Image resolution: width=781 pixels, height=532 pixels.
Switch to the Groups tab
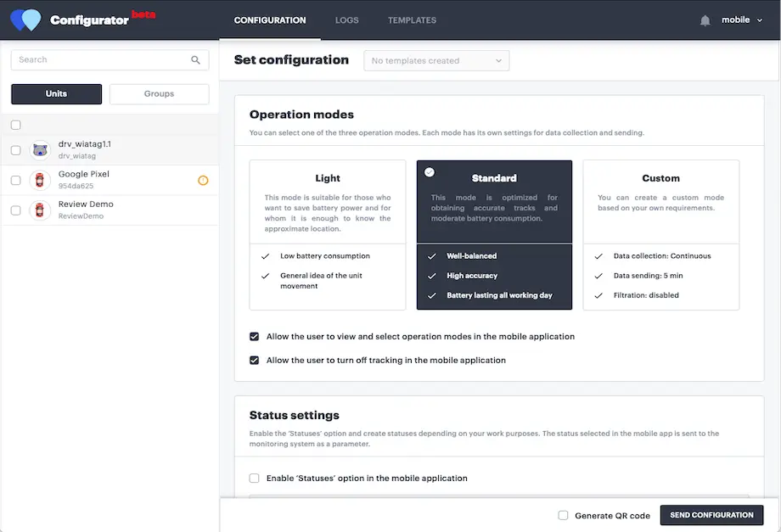pyautogui.click(x=159, y=94)
